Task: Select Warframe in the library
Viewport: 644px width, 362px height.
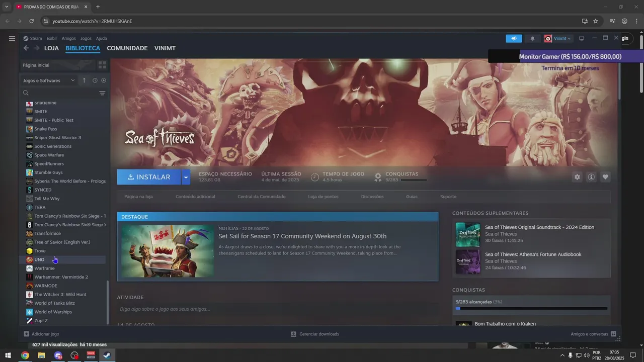Action: coord(66,268)
